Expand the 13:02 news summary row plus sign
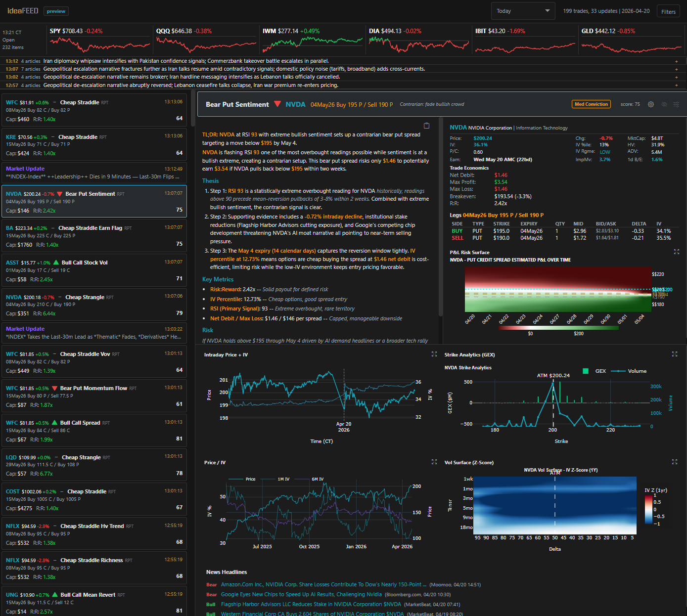Screen dimensions: 687x616 pyautogui.click(x=677, y=77)
